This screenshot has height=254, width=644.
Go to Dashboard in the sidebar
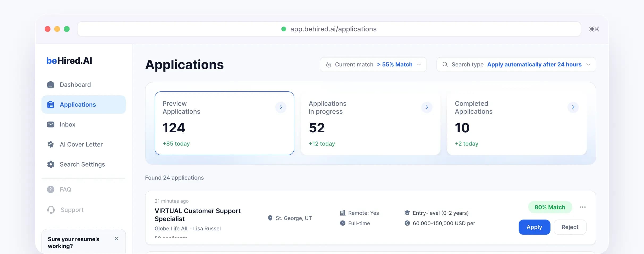click(x=84, y=85)
